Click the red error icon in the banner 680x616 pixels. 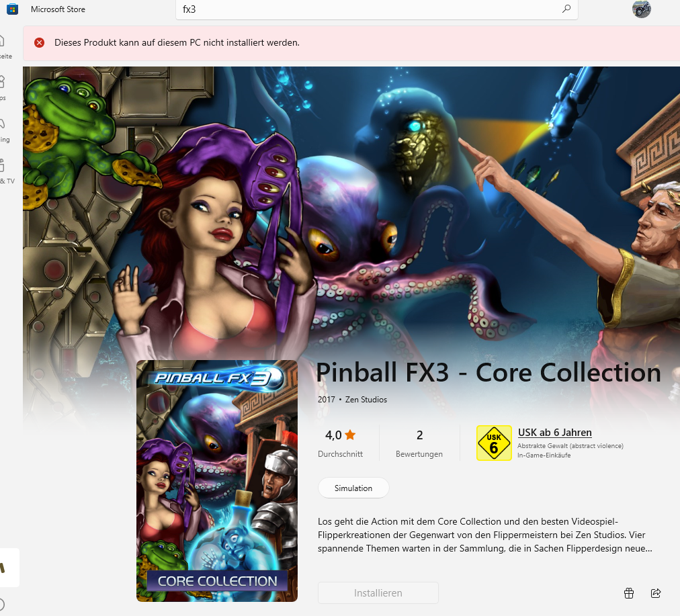40,42
